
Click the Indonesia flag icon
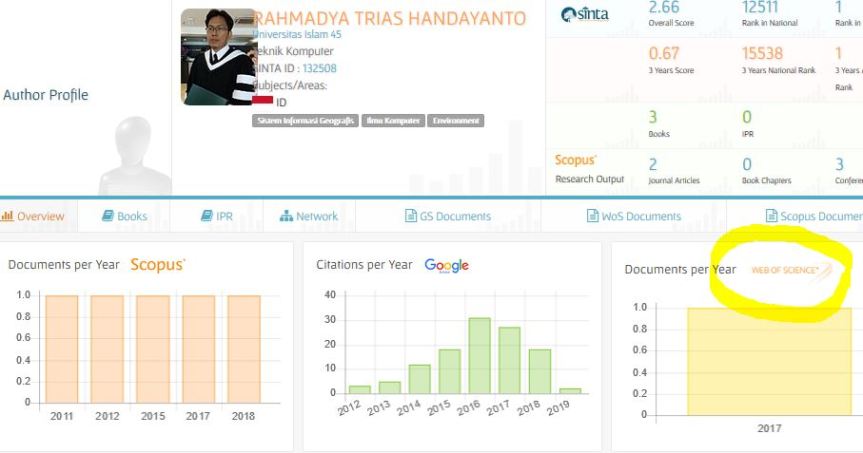point(263,101)
